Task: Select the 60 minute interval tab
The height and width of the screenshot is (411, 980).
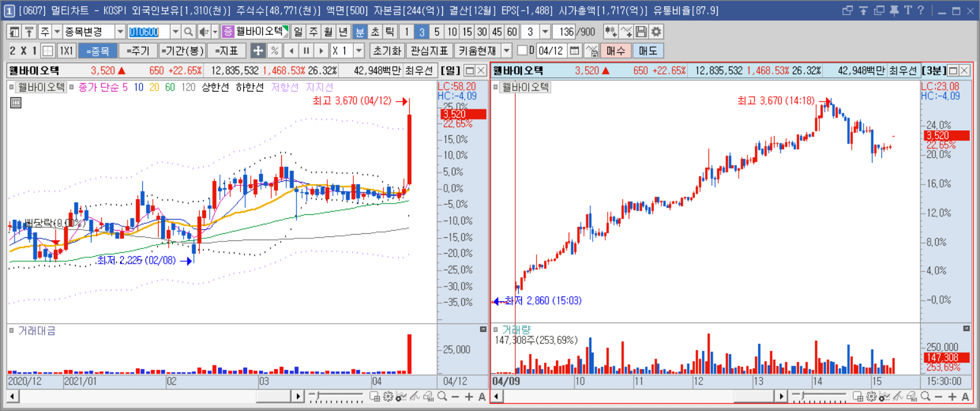Action: [x=512, y=32]
